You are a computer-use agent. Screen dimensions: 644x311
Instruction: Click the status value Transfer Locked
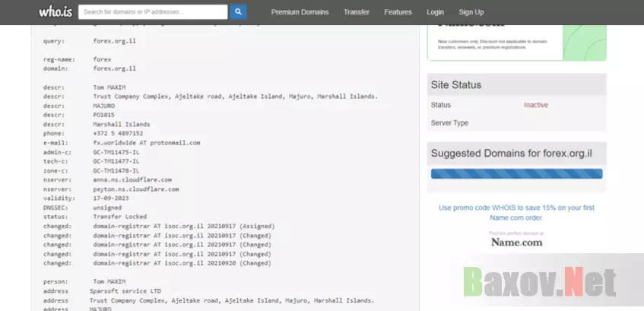(x=119, y=217)
